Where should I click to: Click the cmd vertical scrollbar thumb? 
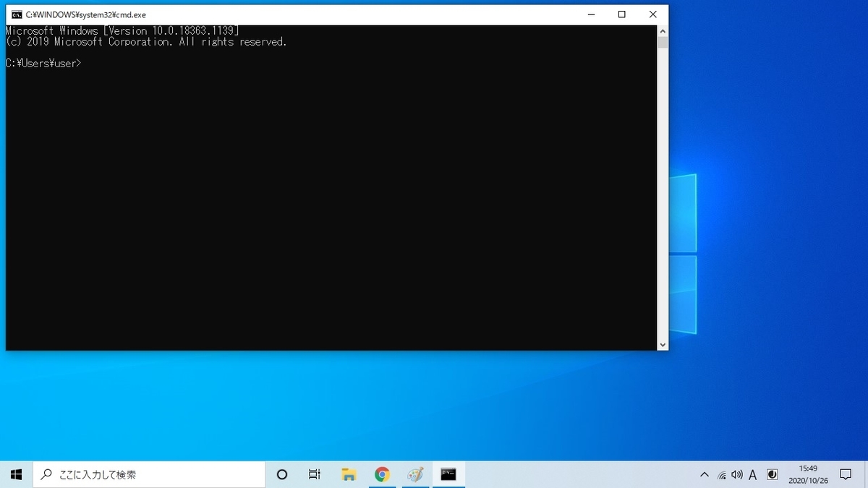pyautogui.click(x=663, y=42)
